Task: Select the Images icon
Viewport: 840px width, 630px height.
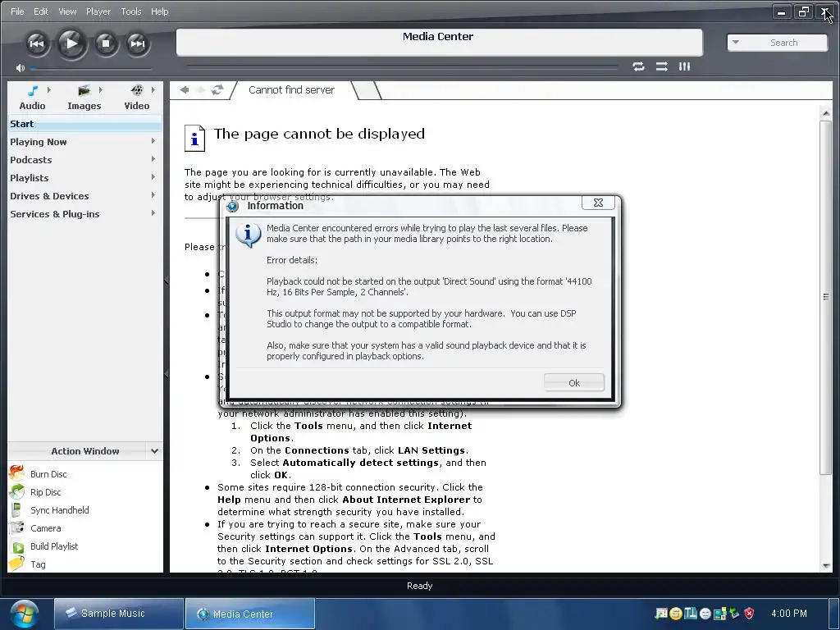Action: 84,90
